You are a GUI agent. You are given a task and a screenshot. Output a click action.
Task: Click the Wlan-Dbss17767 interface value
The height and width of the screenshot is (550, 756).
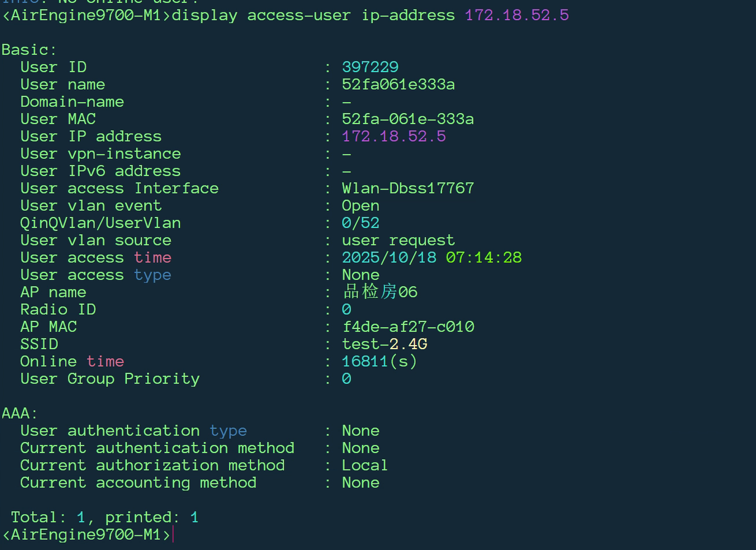(x=408, y=188)
